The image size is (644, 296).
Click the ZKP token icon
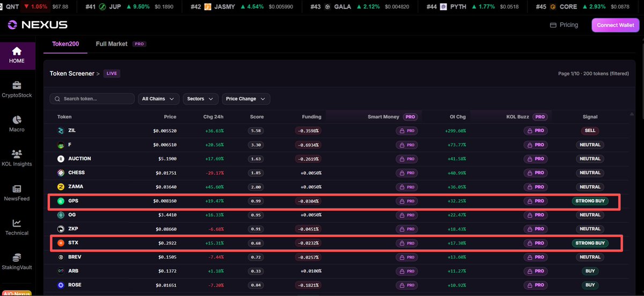coord(61,229)
